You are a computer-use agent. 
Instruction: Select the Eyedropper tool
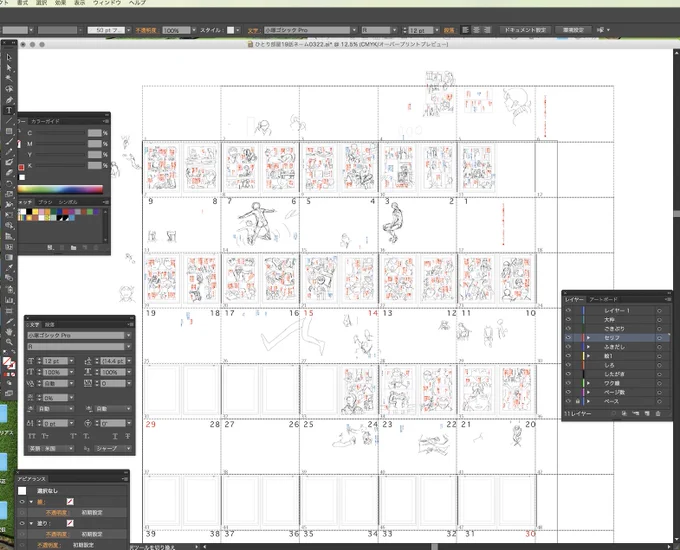[x=9, y=268]
